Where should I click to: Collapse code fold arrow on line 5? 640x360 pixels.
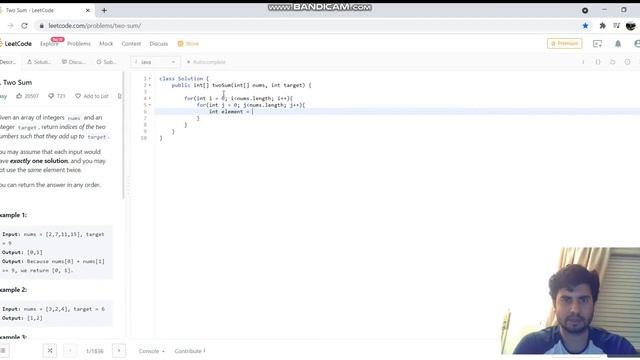(x=150, y=105)
